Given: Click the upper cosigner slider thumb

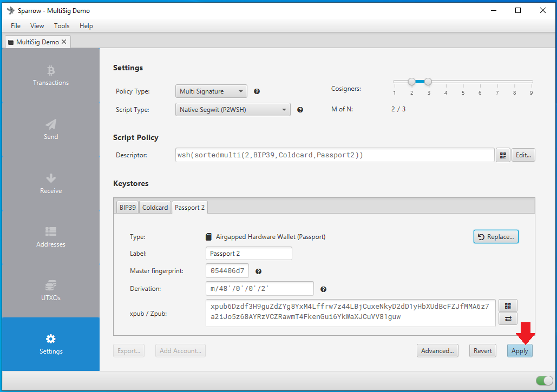Looking at the screenshot, I should [x=428, y=82].
